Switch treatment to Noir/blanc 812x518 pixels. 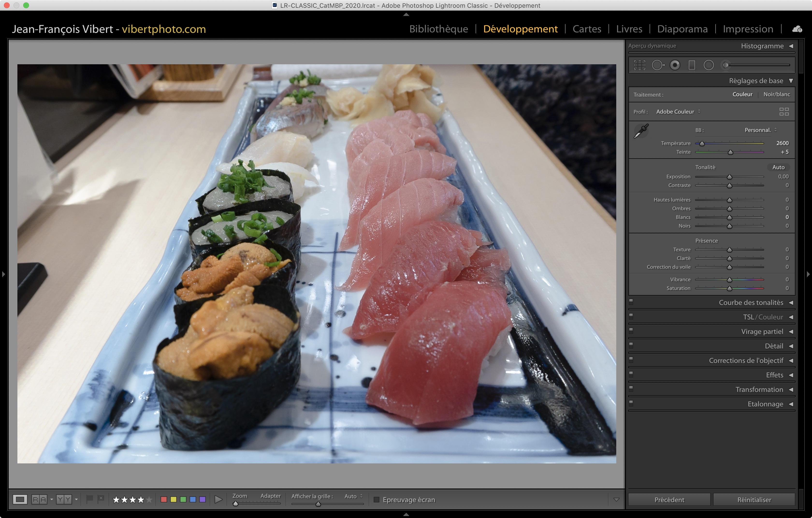(x=776, y=94)
